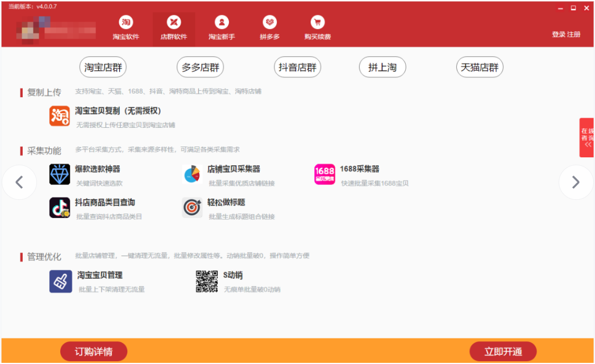Screen dimensions: 595x364
Task: Open the 1688采集器 title link
Action: coord(360,169)
